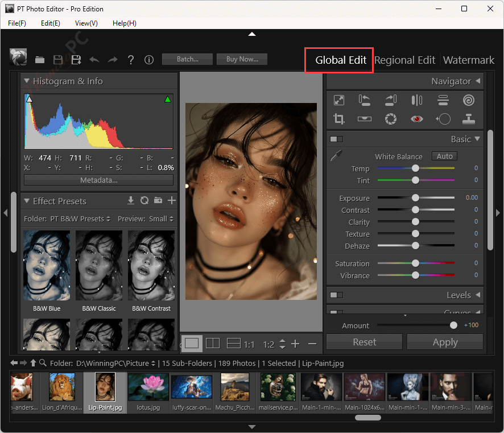Rotate the photo left with the rotate icon
The height and width of the screenshot is (433, 504).
pyautogui.click(x=364, y=100)
